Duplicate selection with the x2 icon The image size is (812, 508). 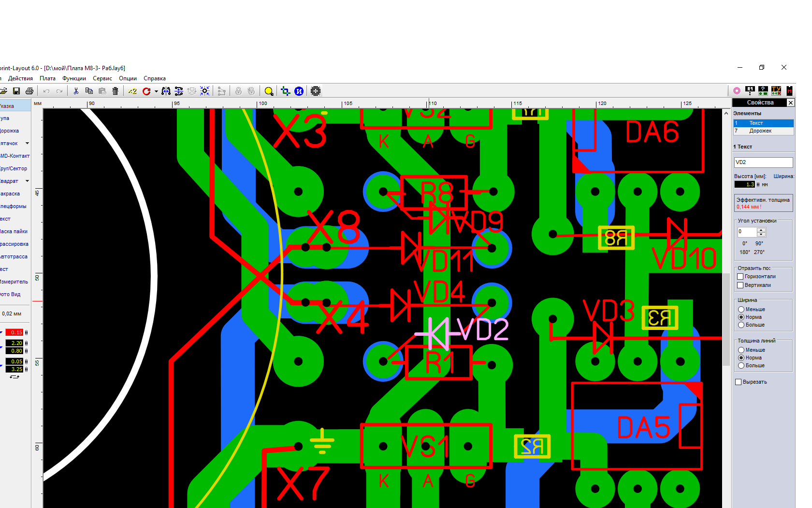132,91
